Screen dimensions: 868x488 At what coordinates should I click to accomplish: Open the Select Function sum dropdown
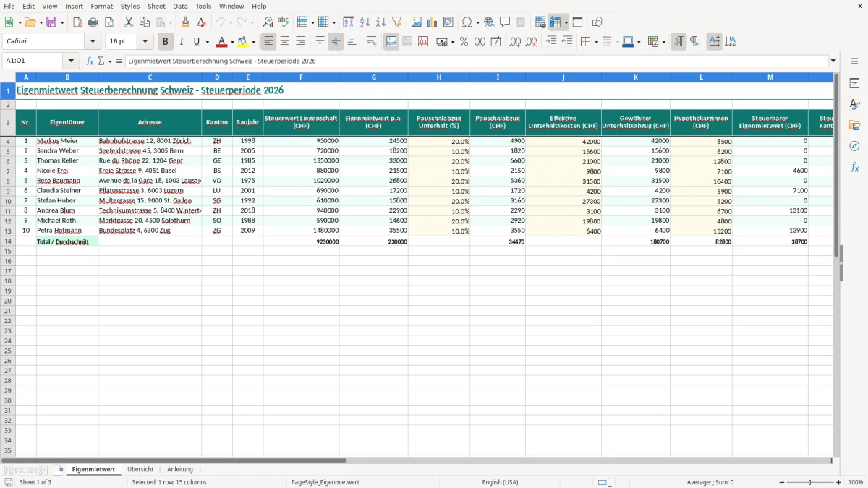click(x=110, y=61)
